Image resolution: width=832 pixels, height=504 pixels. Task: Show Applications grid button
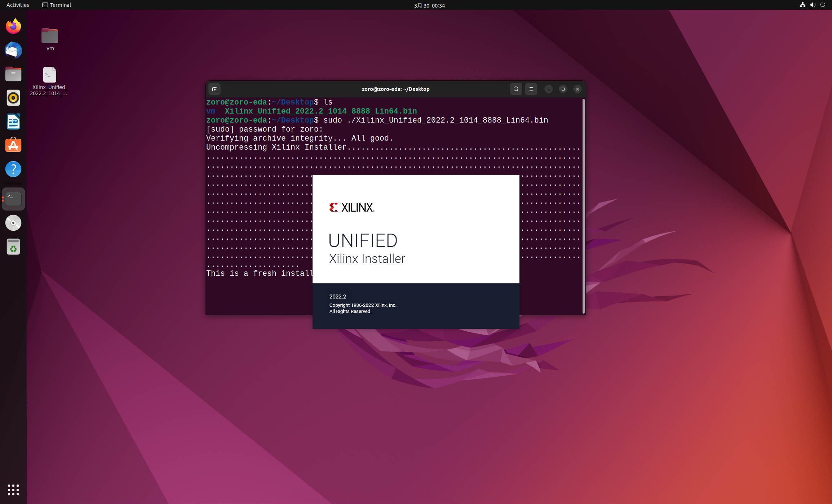(x=13, y=490)
